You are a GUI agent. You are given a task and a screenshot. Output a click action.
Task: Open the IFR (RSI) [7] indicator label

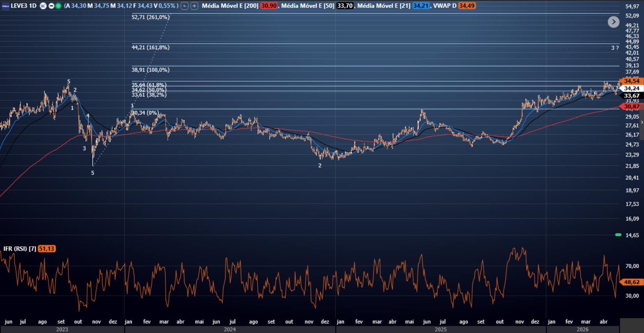click(20, 249)
